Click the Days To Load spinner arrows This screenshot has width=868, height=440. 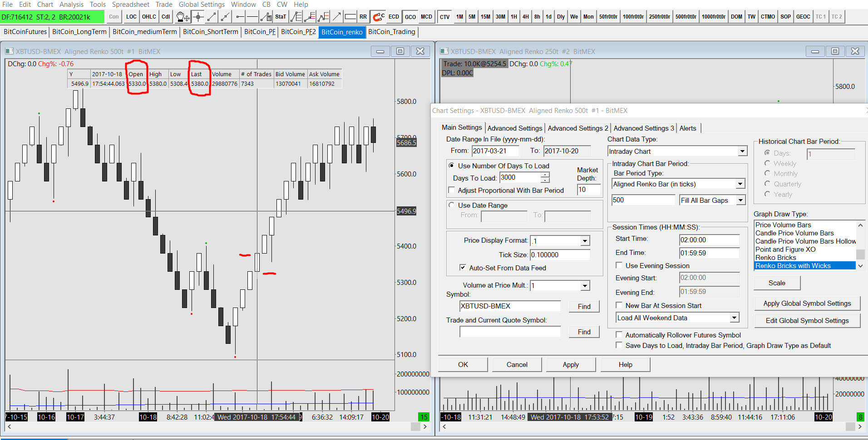click(545, 177)
